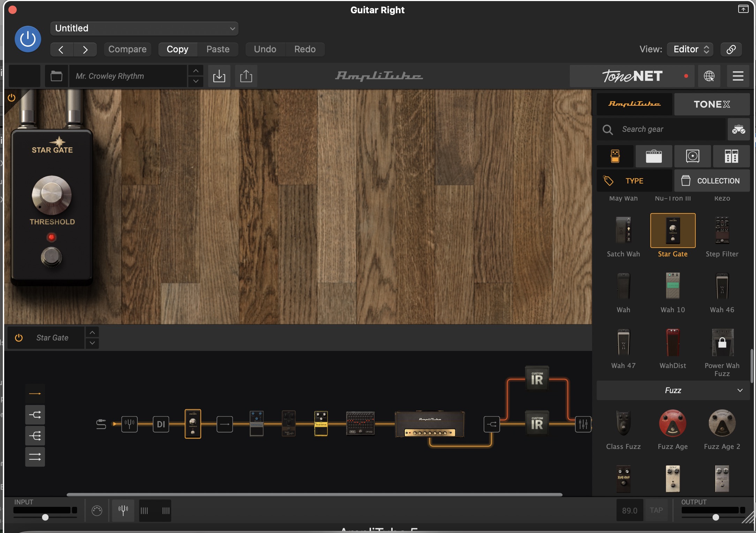756x533 pixels.
Task: Open the hamburger main menu
Action: click(738, 76)
